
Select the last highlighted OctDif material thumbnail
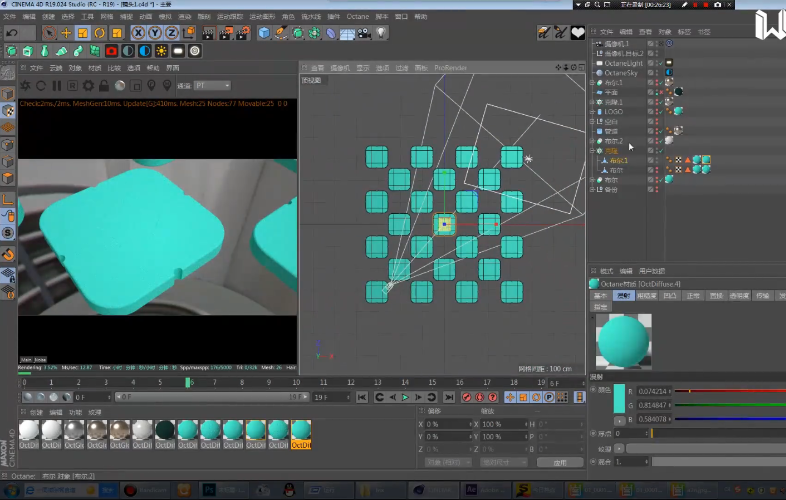tap(301, 431)
